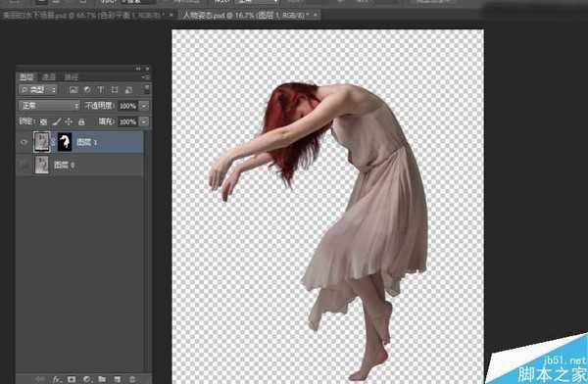The width and height of the screenshot is (588, 384).
Task: Toggle lock position move icon
Action: tap(69, 121)
